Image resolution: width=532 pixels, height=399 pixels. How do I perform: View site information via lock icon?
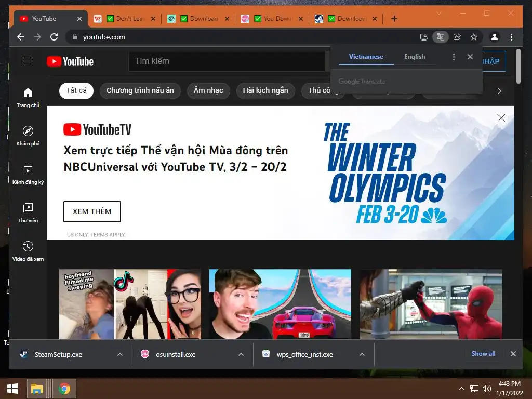pos(75,37)
